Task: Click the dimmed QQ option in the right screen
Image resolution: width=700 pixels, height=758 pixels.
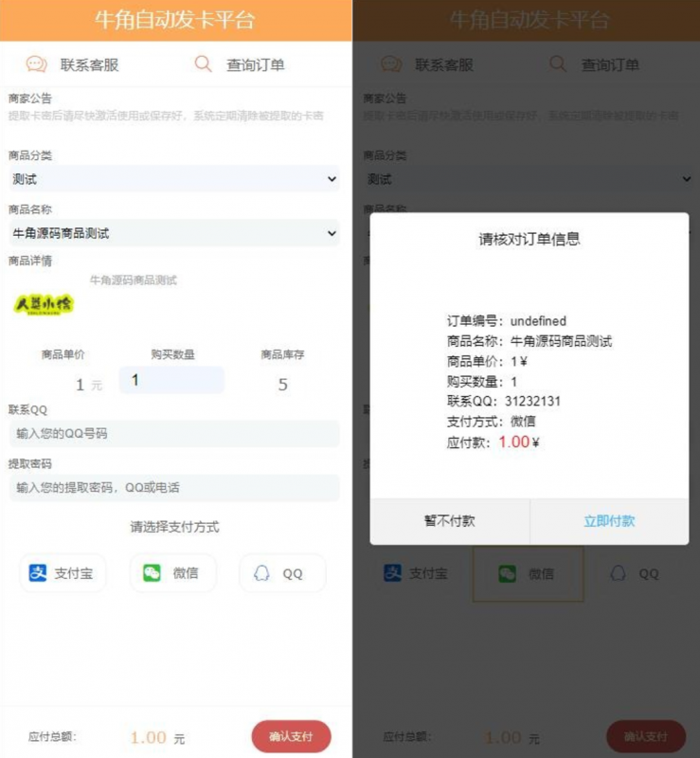Action: click(635, 574)
